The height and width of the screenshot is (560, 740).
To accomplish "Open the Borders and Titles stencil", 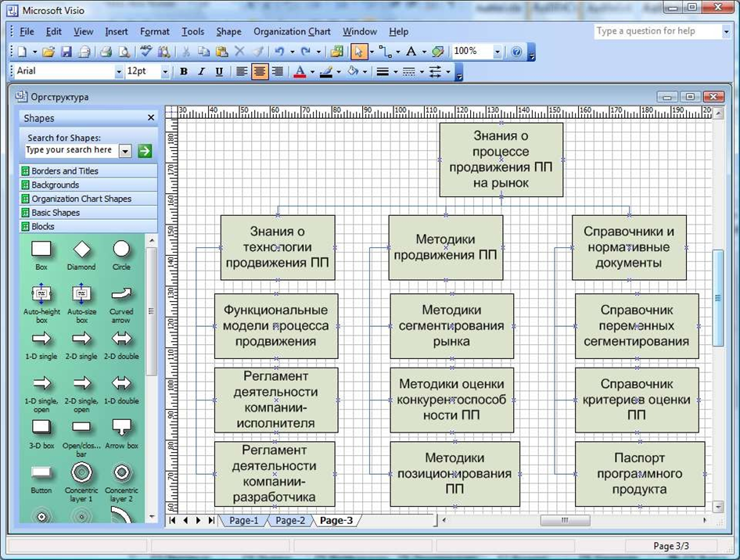I will point(88,171).
